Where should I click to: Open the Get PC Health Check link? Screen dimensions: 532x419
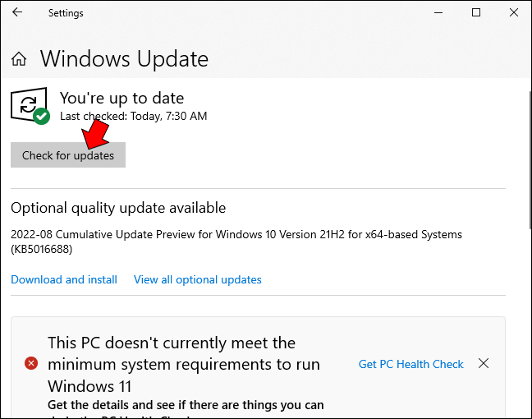pos(410,364)
